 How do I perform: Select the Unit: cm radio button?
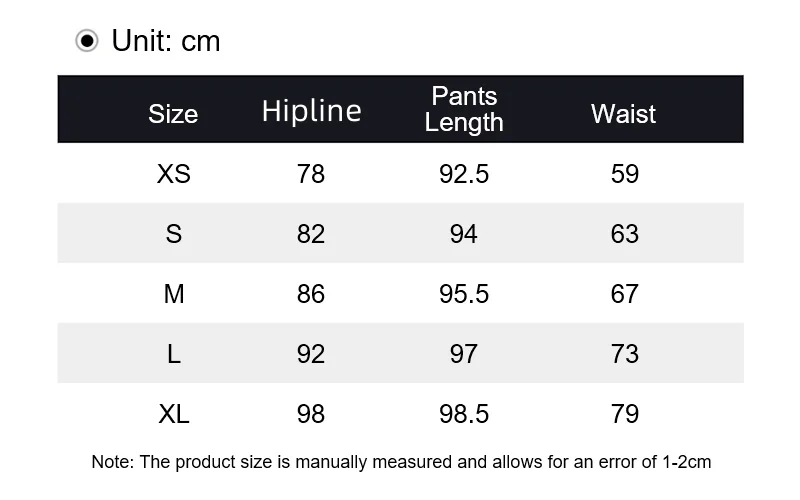click(88, 41)
